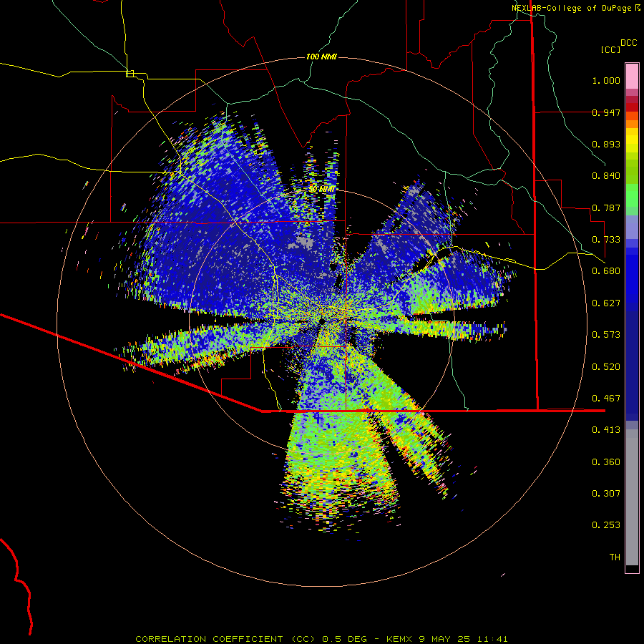Select the 0.840 legend value

606,176
